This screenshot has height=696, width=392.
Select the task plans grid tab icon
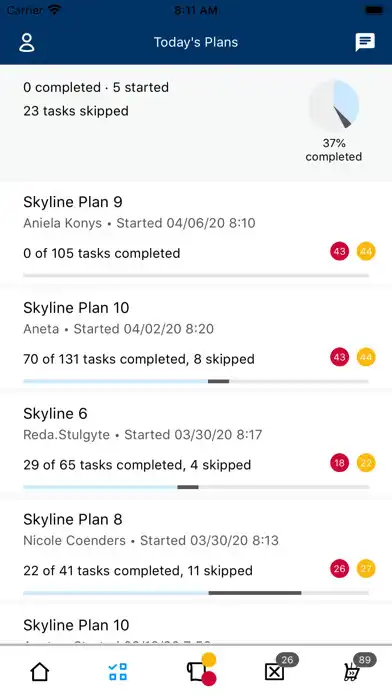[x=118, y=672]
